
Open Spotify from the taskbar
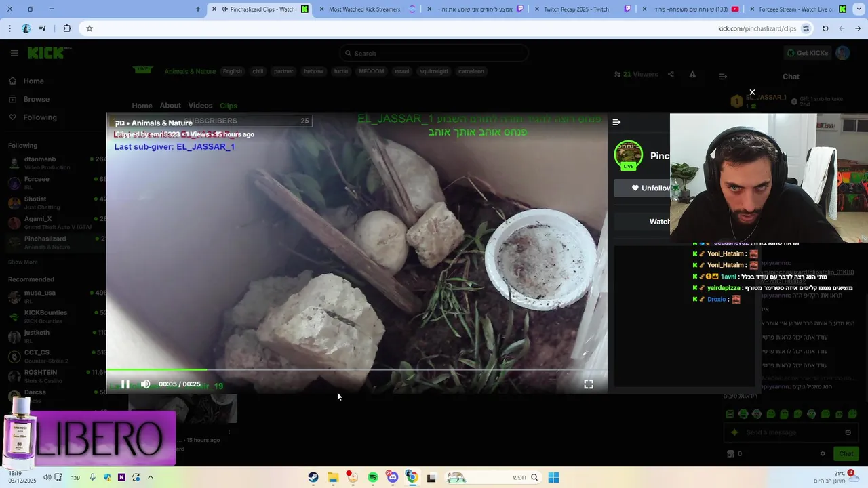(x=372, y=477)
